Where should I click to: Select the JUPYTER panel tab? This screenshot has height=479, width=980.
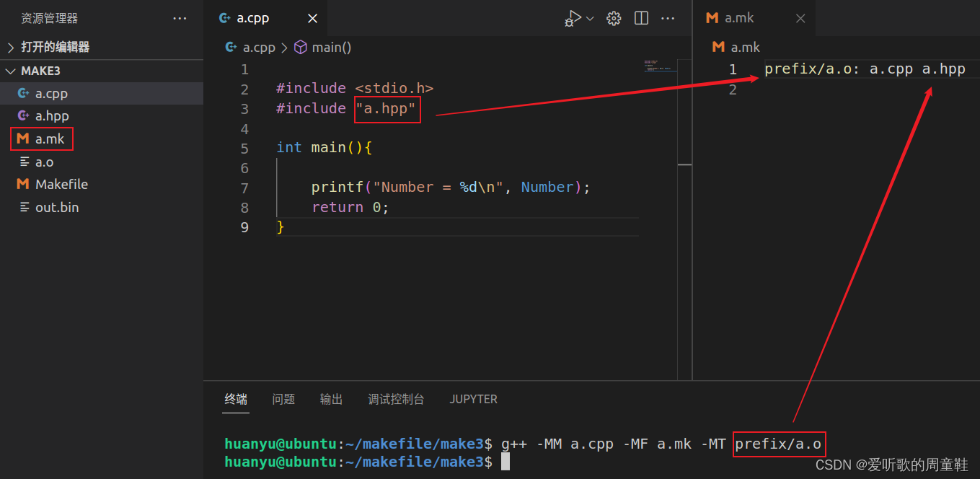tap(473, 399)
